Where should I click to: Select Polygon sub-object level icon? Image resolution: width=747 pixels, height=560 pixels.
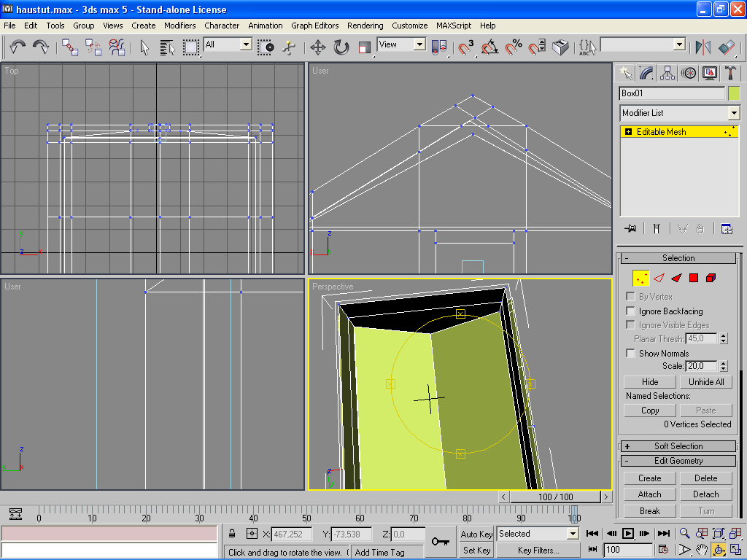pos(694,278)
